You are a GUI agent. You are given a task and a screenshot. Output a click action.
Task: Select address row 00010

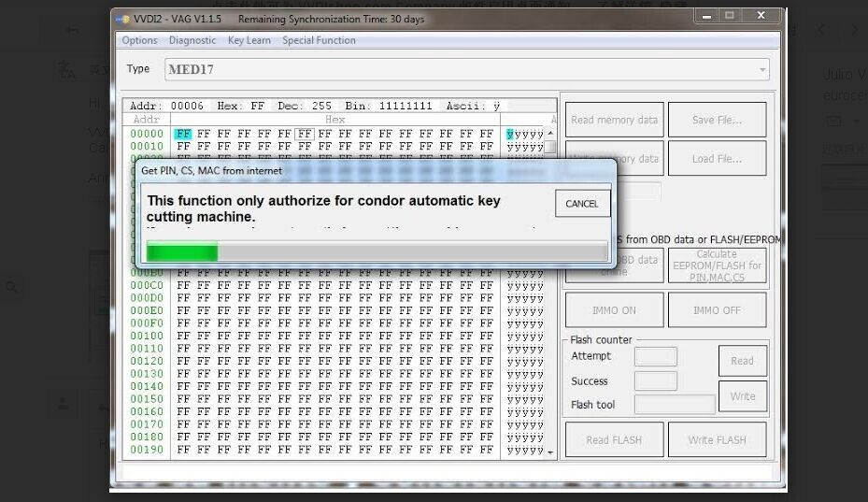point(147,146)
